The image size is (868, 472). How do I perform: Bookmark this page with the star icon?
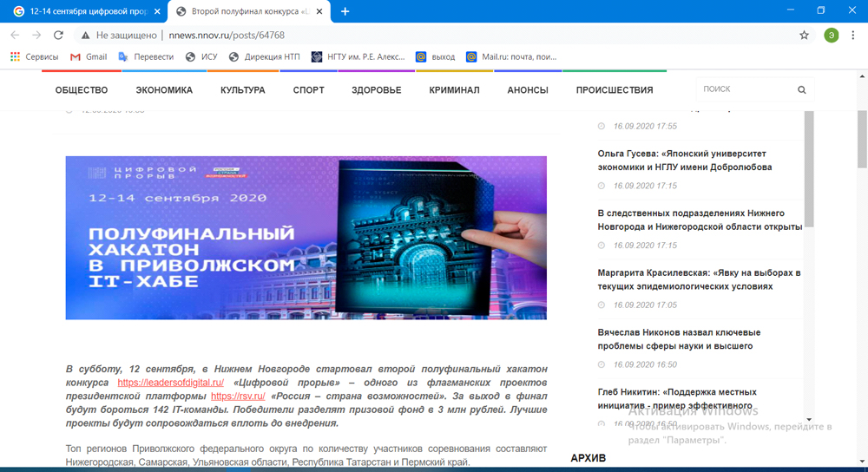point(804,35)
